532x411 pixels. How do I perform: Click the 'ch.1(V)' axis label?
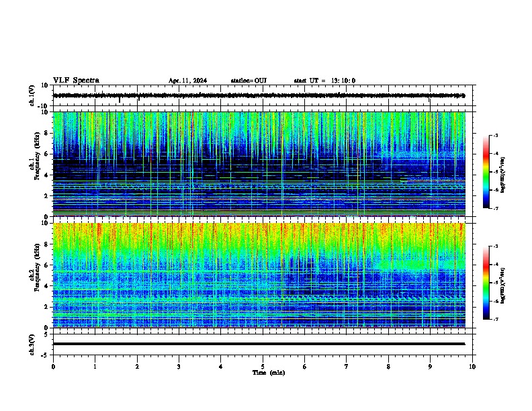tap(32, 95)
